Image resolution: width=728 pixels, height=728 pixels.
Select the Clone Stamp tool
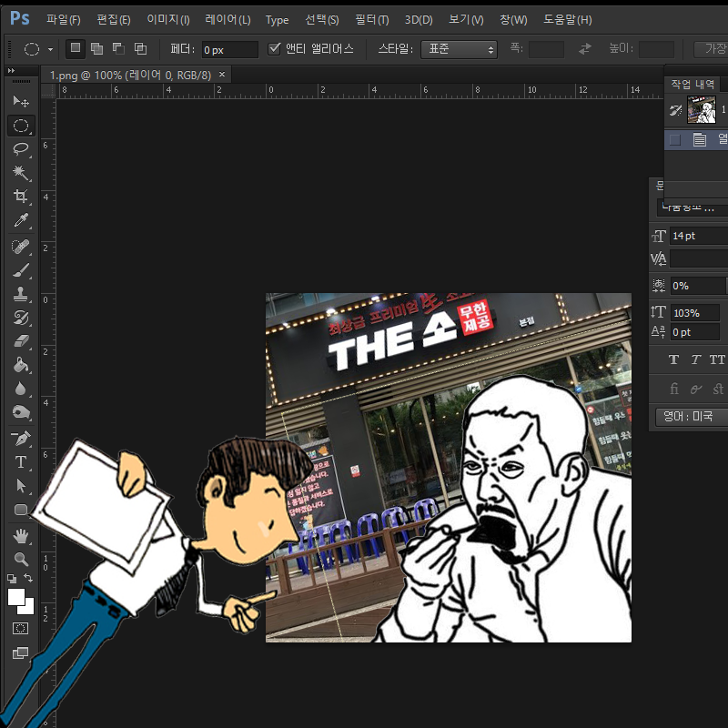click(20, 294)
